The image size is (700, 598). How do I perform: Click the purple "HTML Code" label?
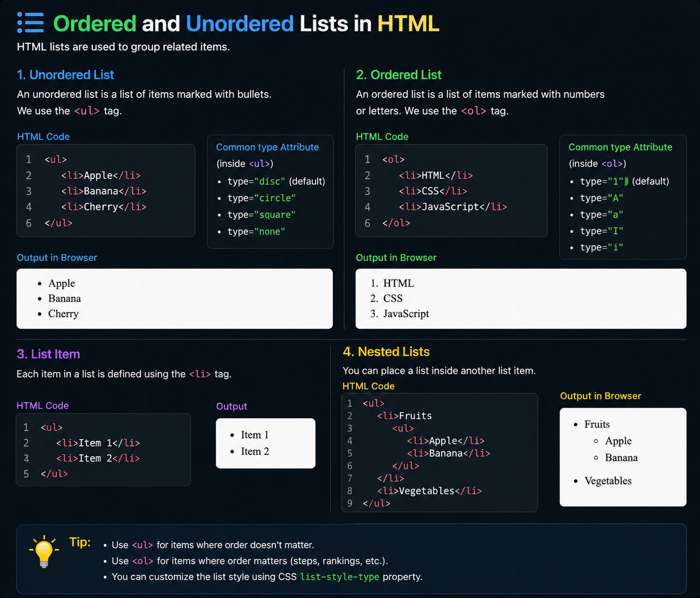pyautogui.click(x=43, y=406)
